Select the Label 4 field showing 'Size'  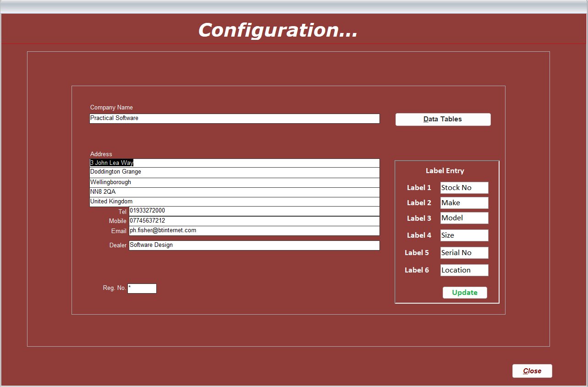[x=464, y=235]
